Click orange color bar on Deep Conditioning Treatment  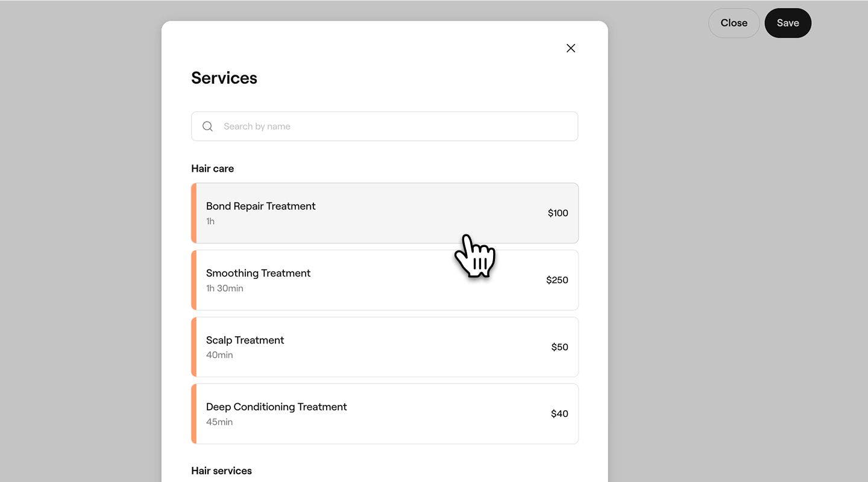pyautogui.click(x=194, y=414)
